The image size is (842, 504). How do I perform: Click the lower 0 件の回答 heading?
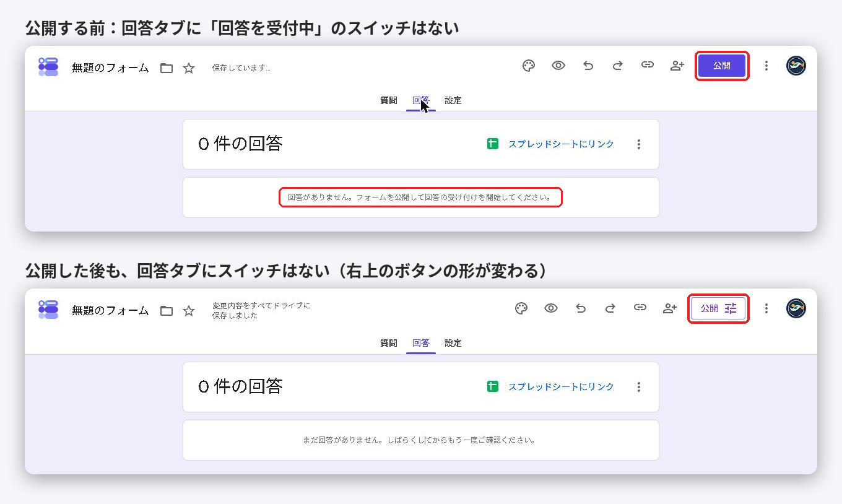(240, 386)
